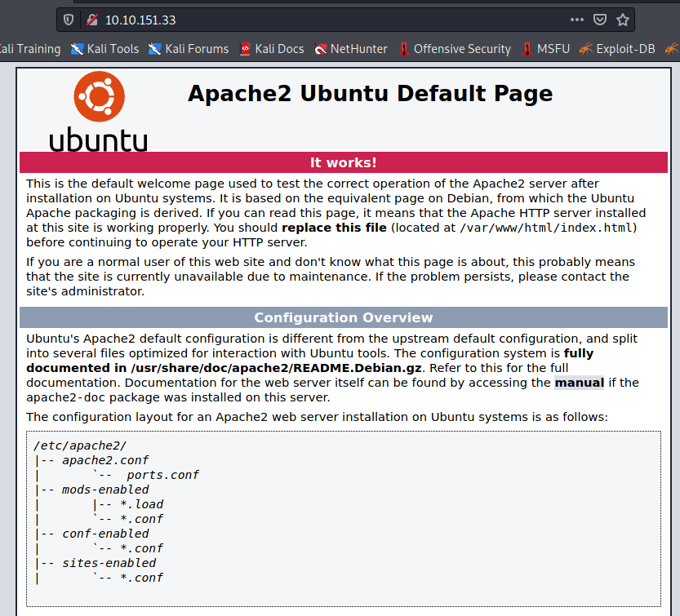Open the Offensive Security bookmark
Image resolution: width=680 pixels, height=616 pixels.
pos(454,49)
